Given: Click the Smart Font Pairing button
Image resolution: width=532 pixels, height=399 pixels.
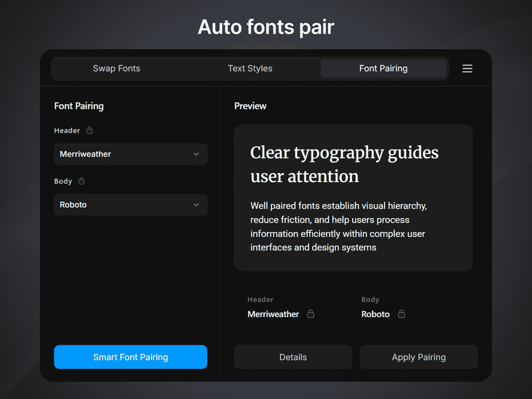Looking at the screenshot, I should 131,357.
